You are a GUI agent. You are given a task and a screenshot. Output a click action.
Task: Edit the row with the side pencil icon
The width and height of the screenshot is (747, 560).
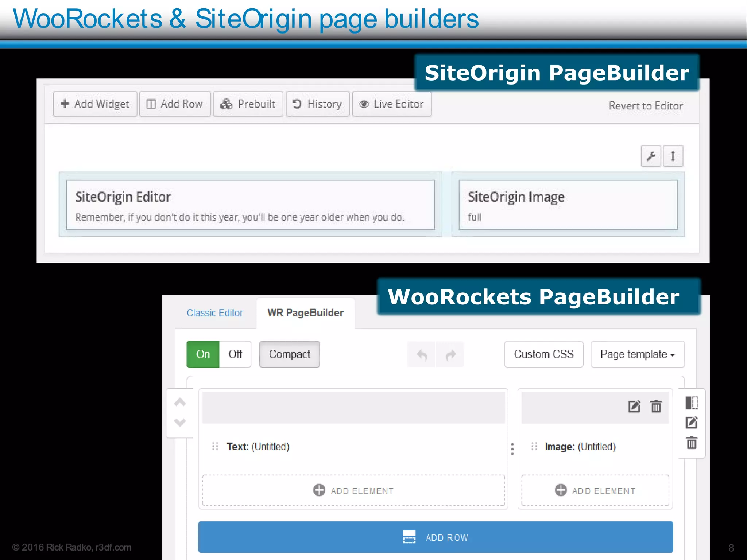[692, 423]
